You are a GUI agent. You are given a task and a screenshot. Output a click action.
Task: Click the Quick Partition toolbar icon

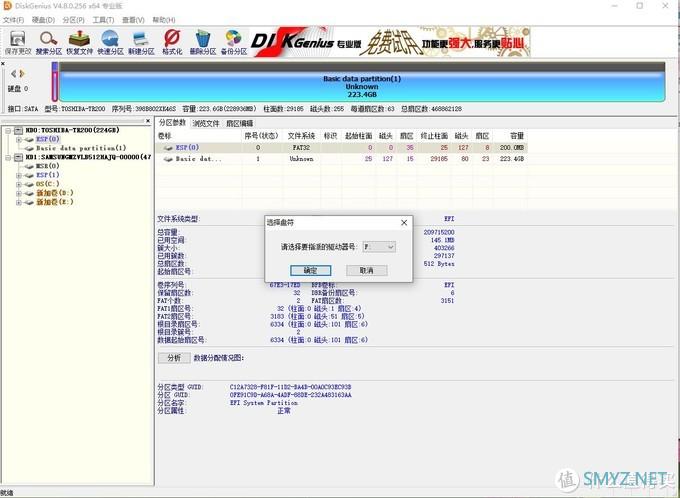coord(110,43)
